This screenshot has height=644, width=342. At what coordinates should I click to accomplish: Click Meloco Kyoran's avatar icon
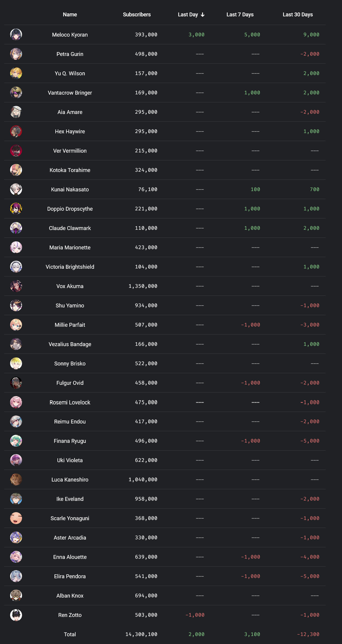pos(16,35)
